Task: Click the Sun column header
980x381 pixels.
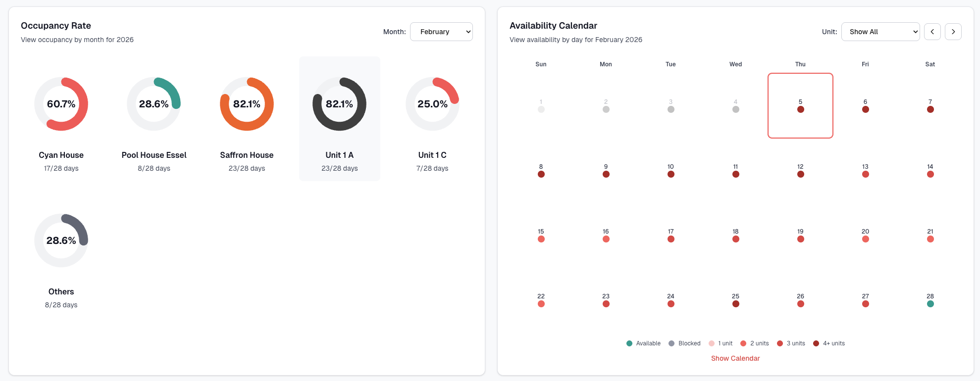Action: [541, 64]
